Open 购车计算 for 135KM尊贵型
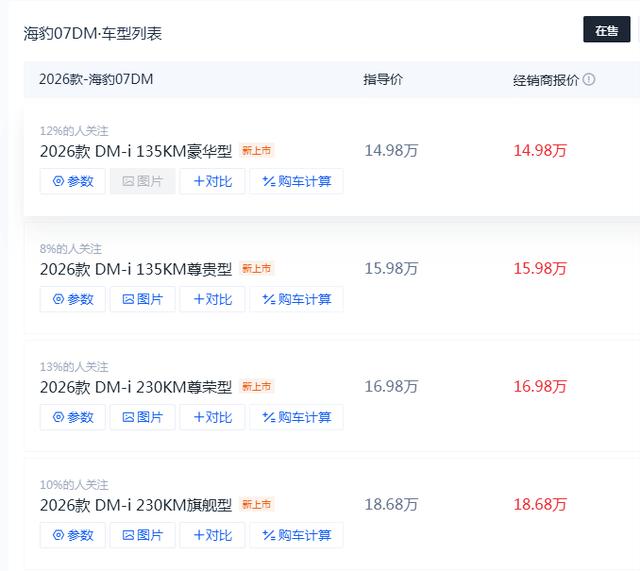 pos(296,299)
